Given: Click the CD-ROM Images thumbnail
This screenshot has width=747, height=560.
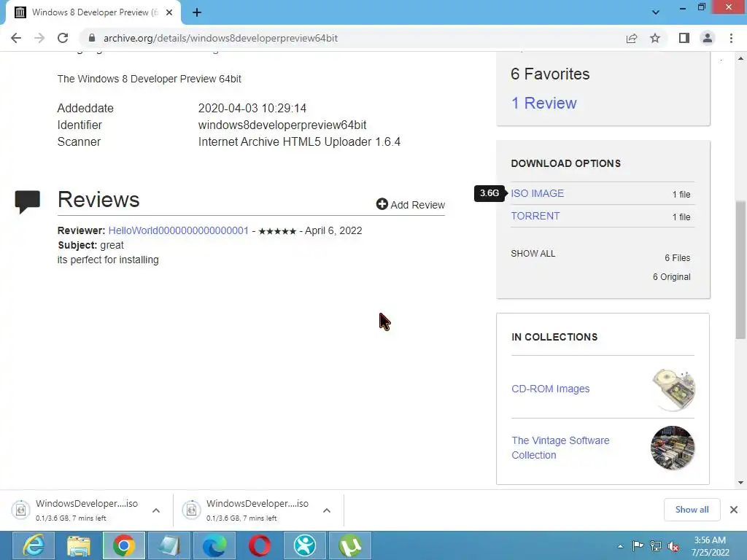Looking at the screenshot, I should pyautogui.click(x=673, y=389).
